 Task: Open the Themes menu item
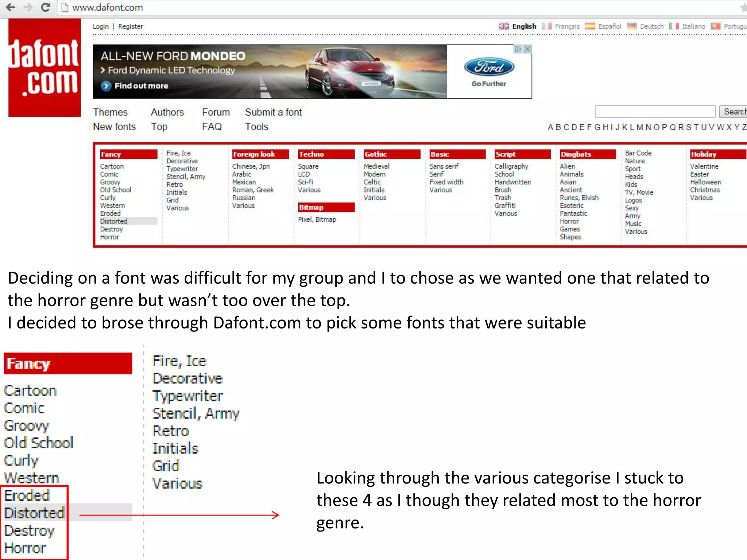110,112
